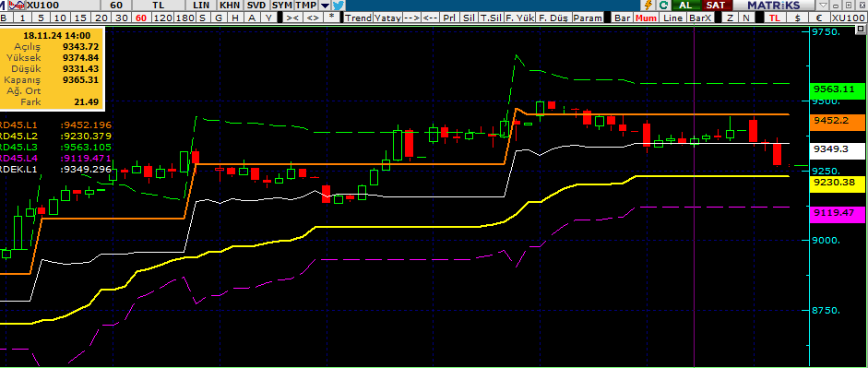Select the 180-minute period
The height and width of the screenshot is (368, 868).
[x=184, y=18]
